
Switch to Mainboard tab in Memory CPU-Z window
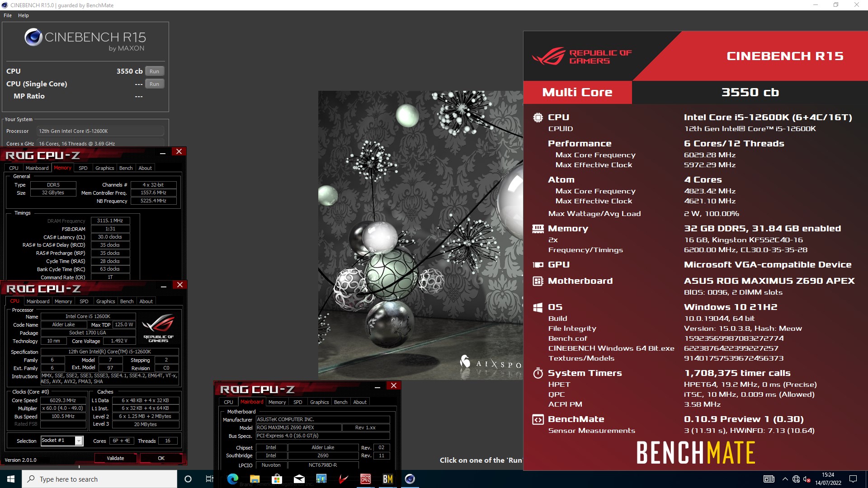coord(37,168)
